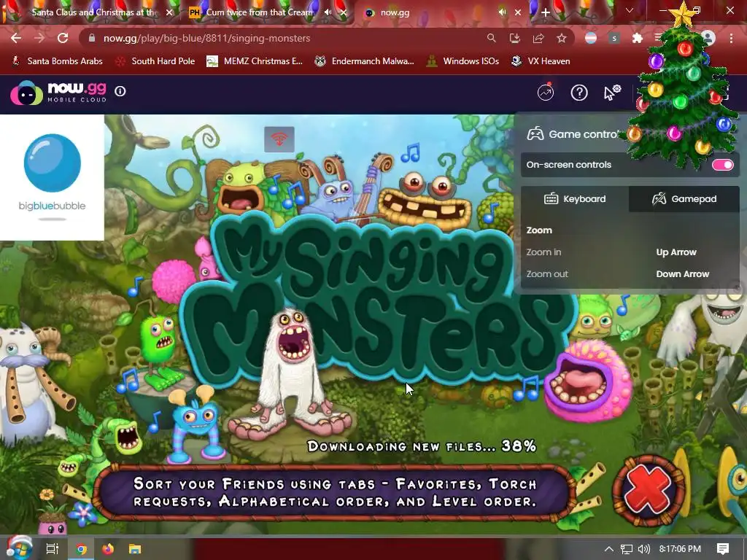Click the network tray icon
This screenshot has width=747, height=560.
tap(627, 549)
